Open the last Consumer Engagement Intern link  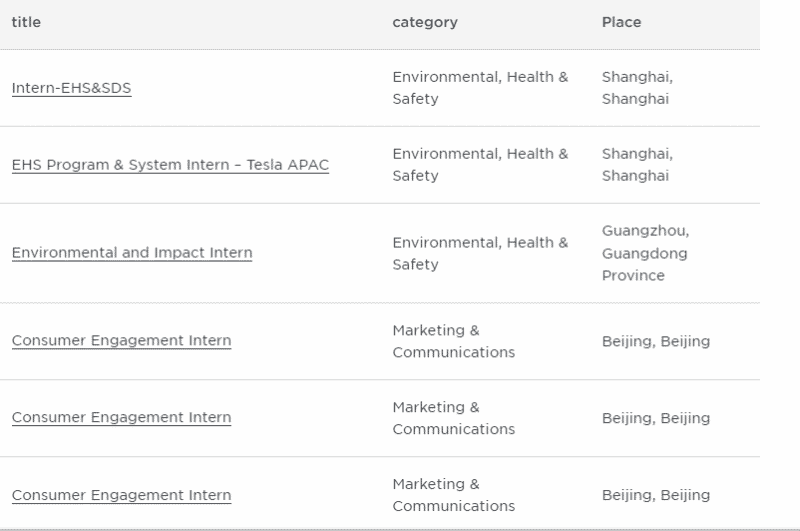click(121, 495)
